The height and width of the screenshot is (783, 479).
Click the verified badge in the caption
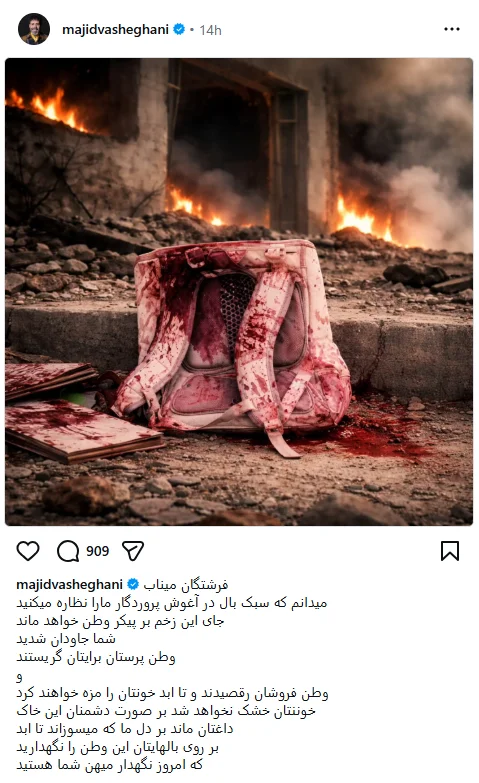133,584
